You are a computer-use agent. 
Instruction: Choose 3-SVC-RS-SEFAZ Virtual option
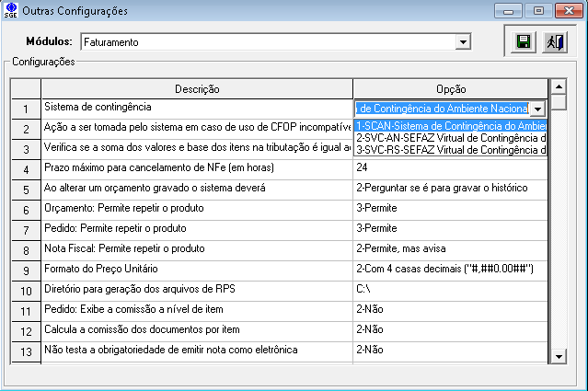(x=451, y=149)
